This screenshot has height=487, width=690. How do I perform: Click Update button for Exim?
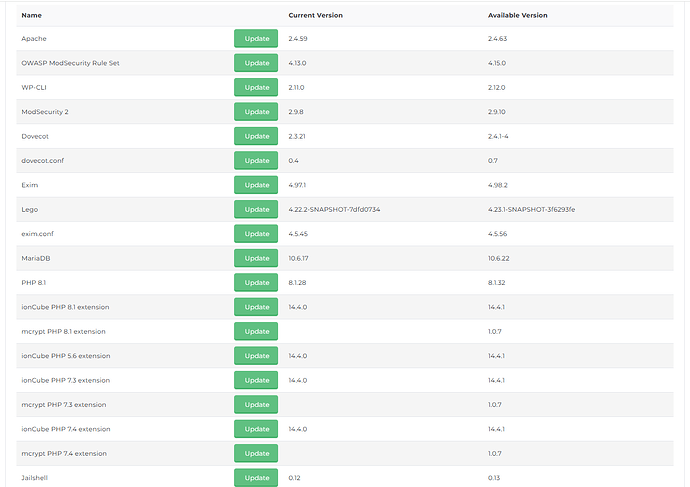(x=256, y=185)
